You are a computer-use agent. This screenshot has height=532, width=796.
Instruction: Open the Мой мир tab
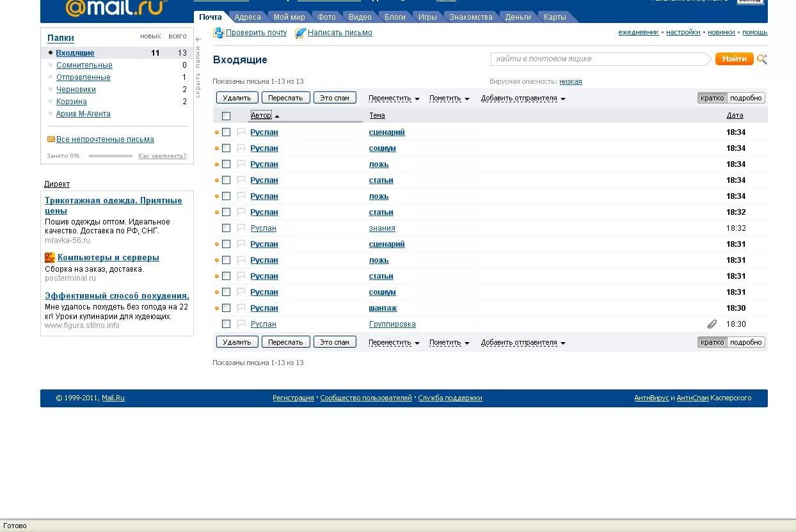point(289,17)
